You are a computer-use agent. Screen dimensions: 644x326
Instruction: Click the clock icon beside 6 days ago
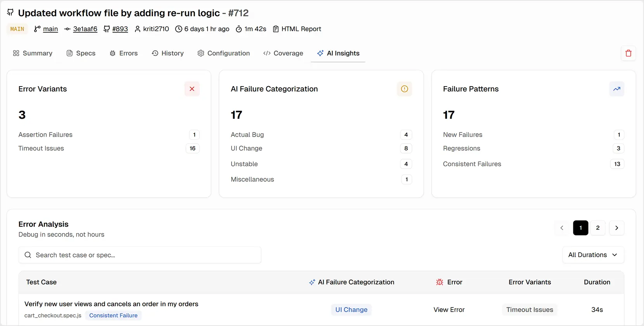tap(178, 29)
